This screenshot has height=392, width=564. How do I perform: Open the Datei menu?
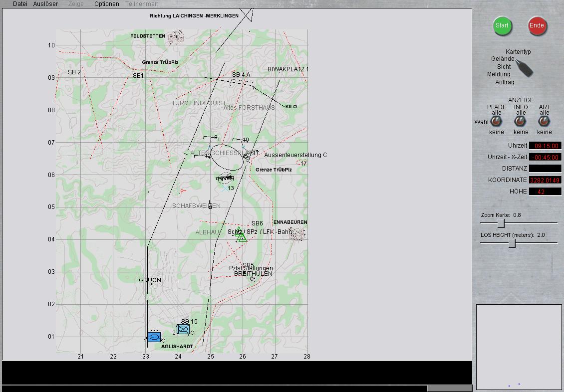[x=20, y=4]
